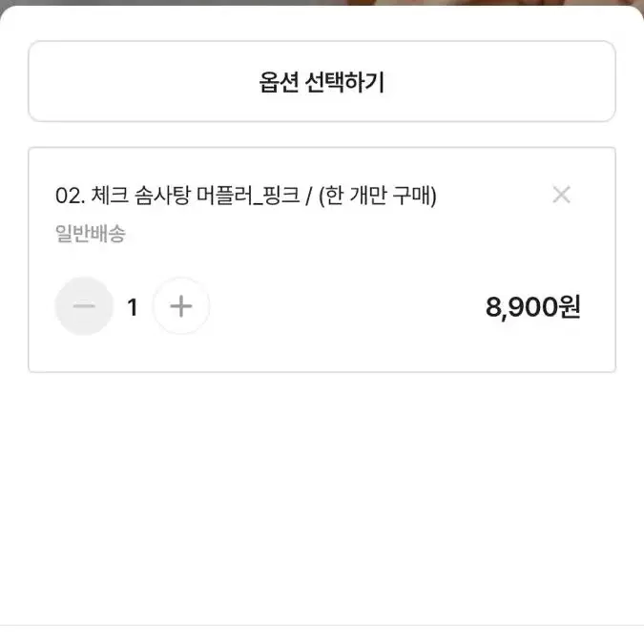Click the empty white area below the option card
The height and width of the screenshot is (644, 644).
tap(322, 497)
